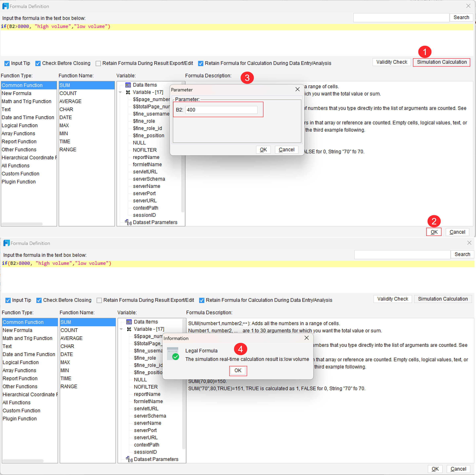Click Validity Check in the Information-dialog window
This screenshot has width=476, height=475.
tap(392, 299)
